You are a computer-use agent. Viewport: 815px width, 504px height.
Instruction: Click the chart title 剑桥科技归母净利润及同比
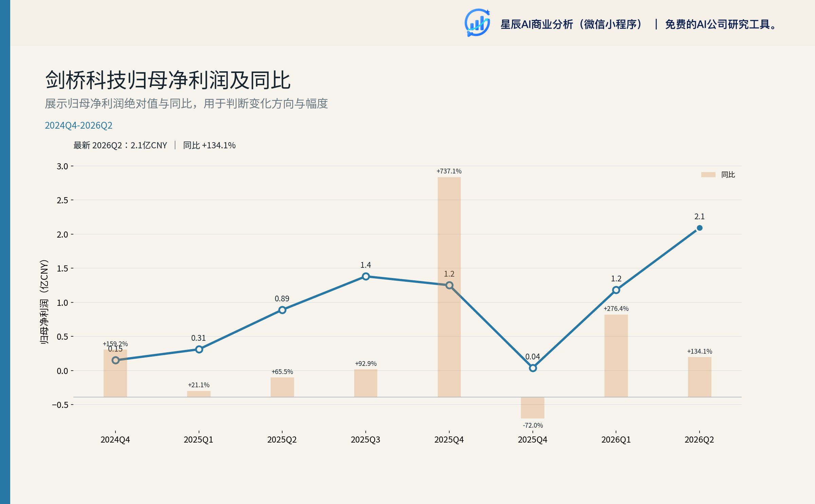point(168,80)
